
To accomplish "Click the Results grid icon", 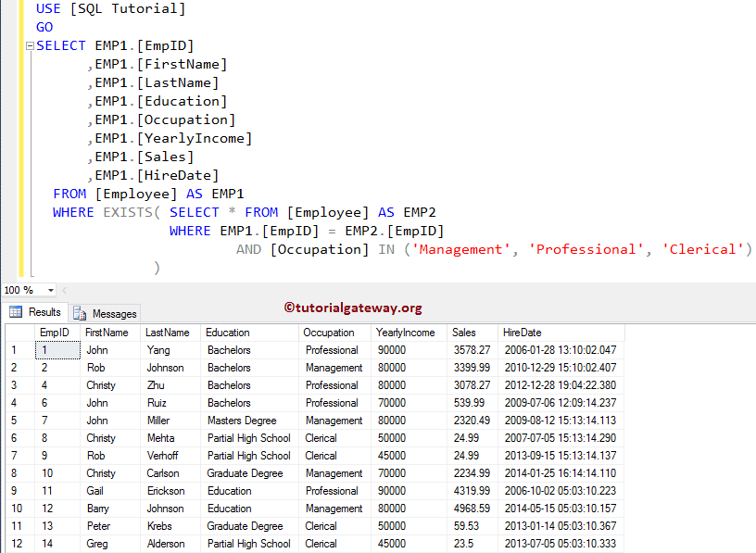I will click(x=17, y=312).
